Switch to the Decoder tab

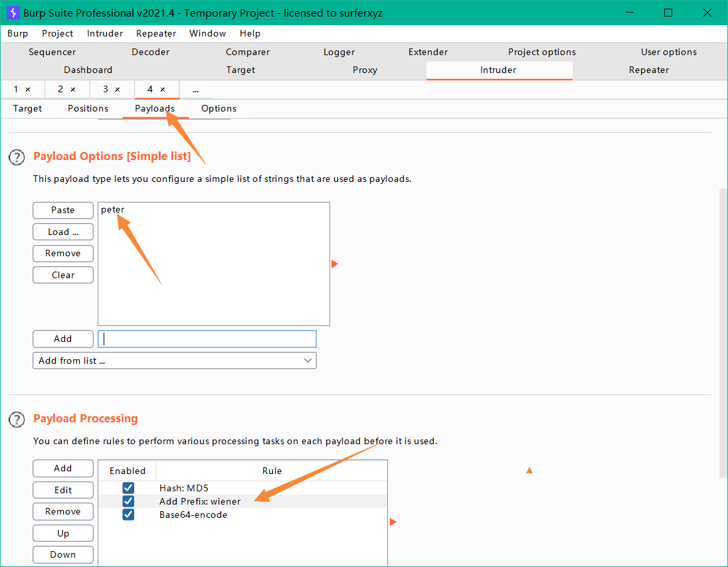[x=150, y=52]
